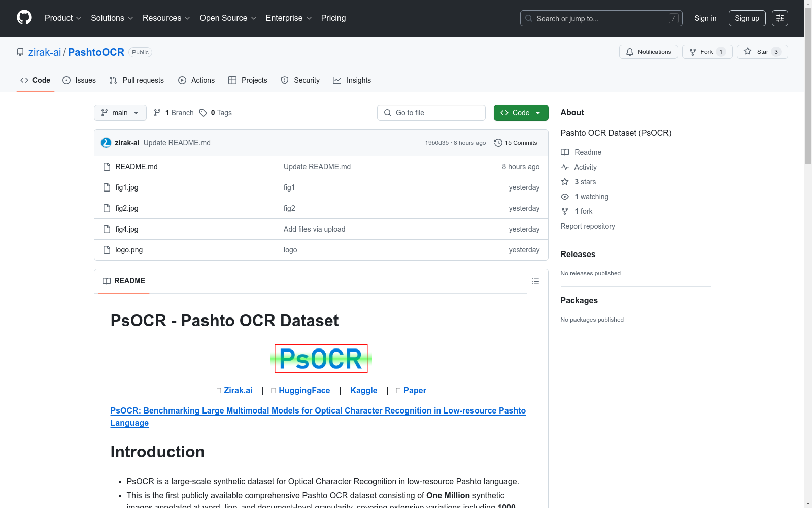This screenshot has height=508, width=812.
Task: Open the HuggingFace link
Action: tap(304, 390)
